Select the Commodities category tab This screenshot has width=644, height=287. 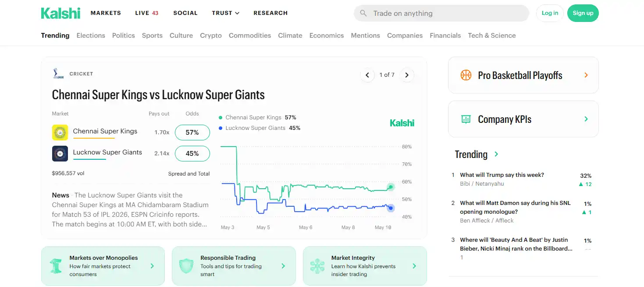click(250, 36)
